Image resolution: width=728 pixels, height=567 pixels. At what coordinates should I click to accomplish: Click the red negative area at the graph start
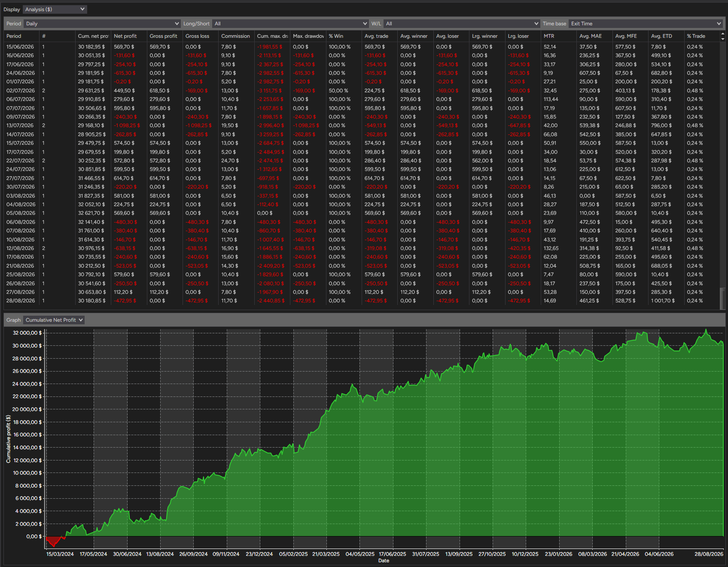pos(54,541)
